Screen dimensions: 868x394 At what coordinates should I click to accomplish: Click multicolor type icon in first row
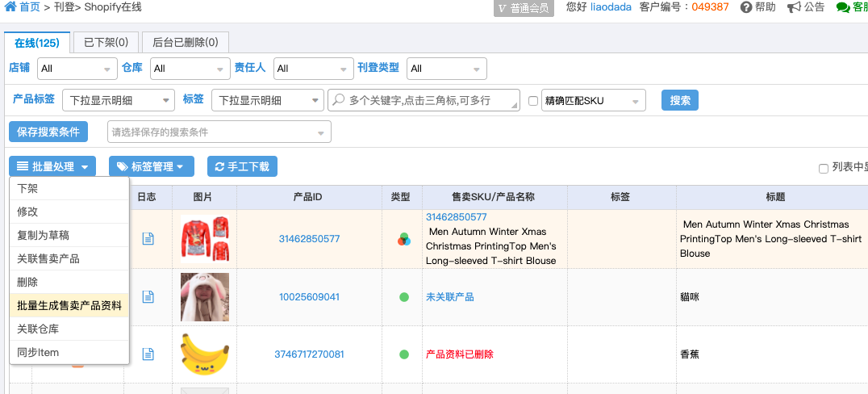click(404, 240)
